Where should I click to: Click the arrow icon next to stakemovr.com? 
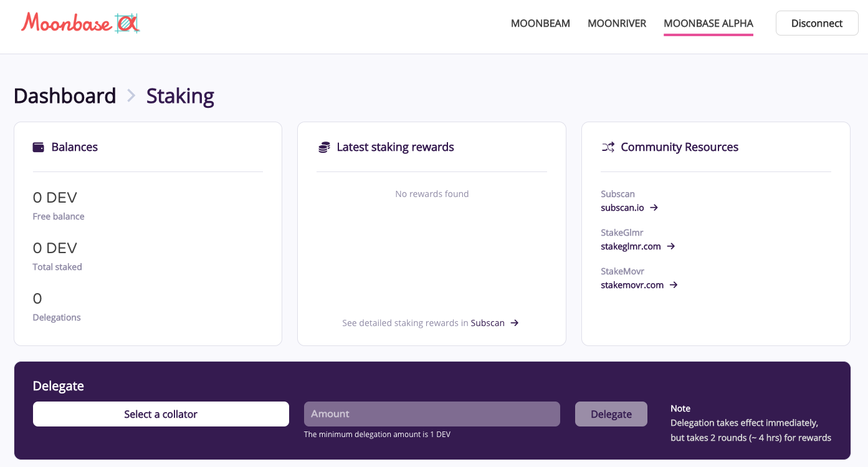[x=674, y=285]
